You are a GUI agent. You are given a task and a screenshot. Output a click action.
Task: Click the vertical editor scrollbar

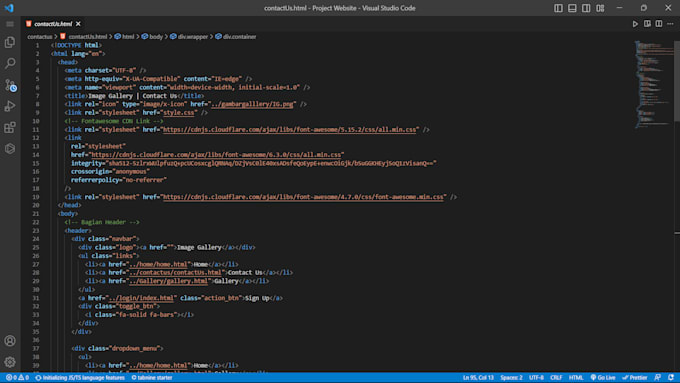click(677, 81)
